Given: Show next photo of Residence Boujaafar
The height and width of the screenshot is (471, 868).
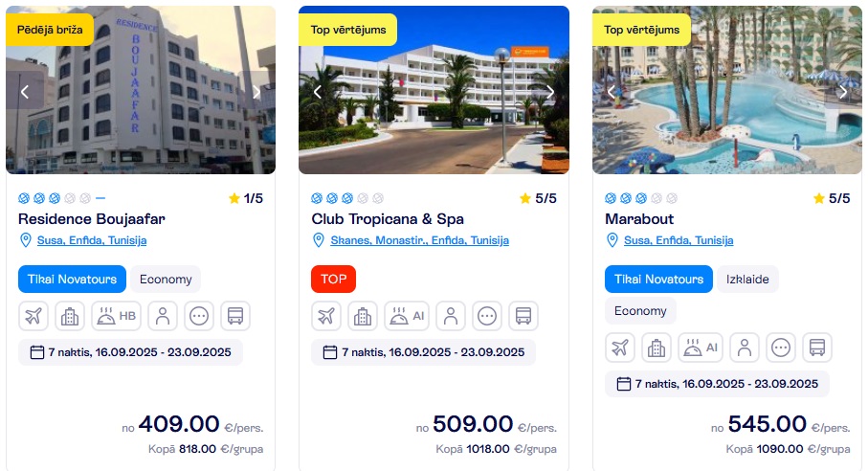Looking at the screenshot, I should tap(256, 92).
